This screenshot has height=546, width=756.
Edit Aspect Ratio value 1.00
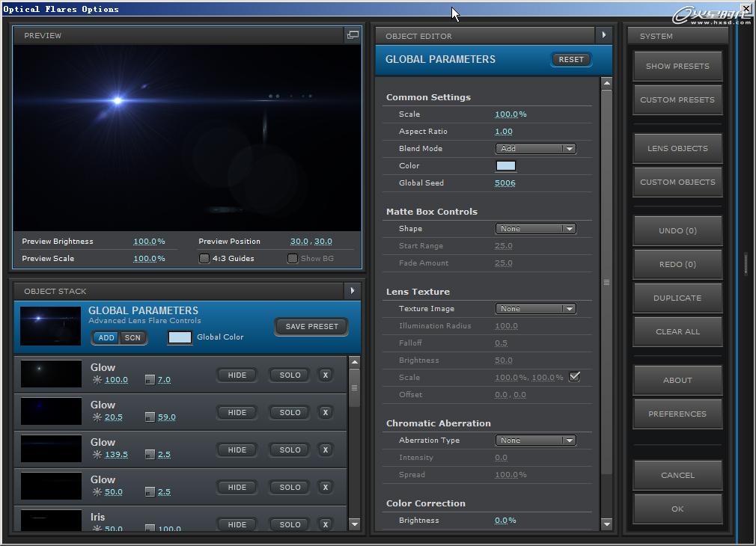click(503, 132)
